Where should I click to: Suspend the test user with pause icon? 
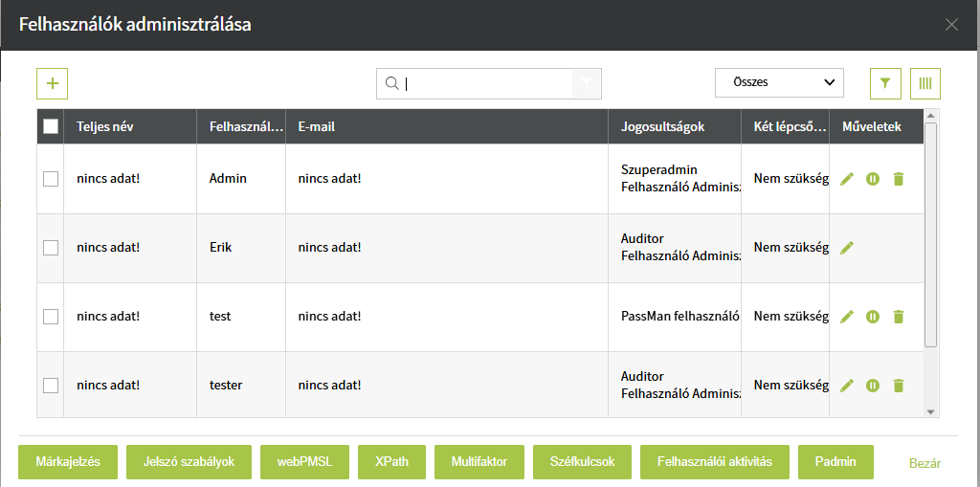pos(872,317)
